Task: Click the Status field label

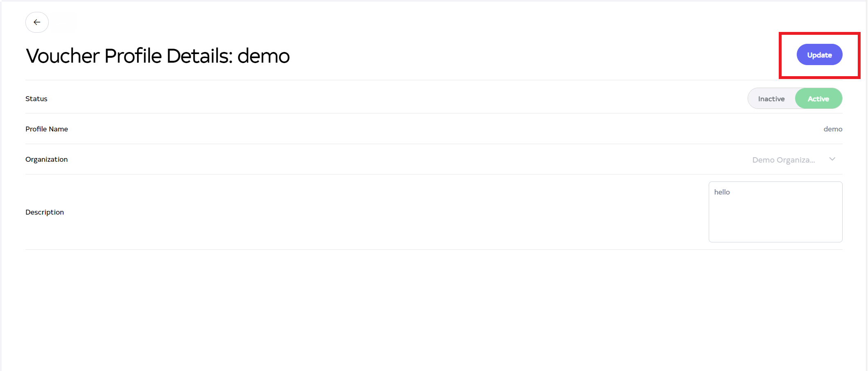Action: [x=36, y=99]
